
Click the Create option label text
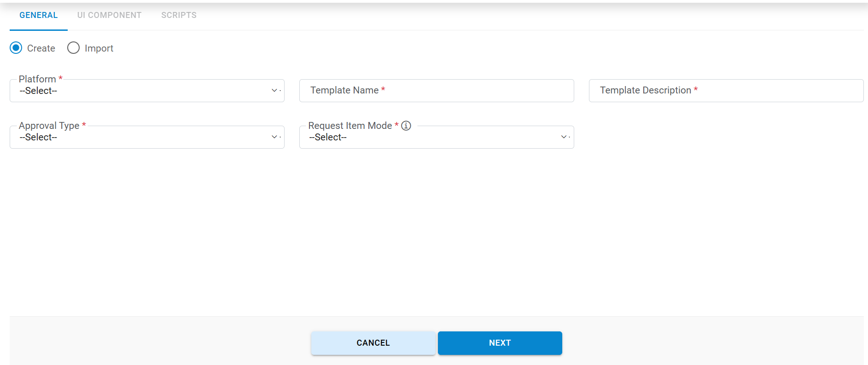click(41, 48)
